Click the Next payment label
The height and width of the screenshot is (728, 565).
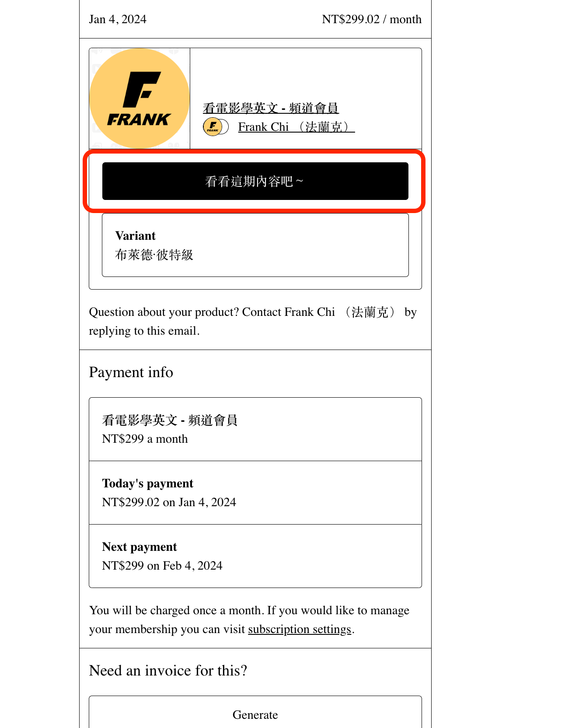point(140,547)
